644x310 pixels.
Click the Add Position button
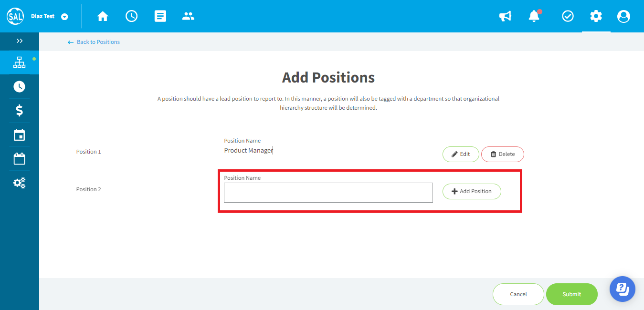tap(472, 191)
